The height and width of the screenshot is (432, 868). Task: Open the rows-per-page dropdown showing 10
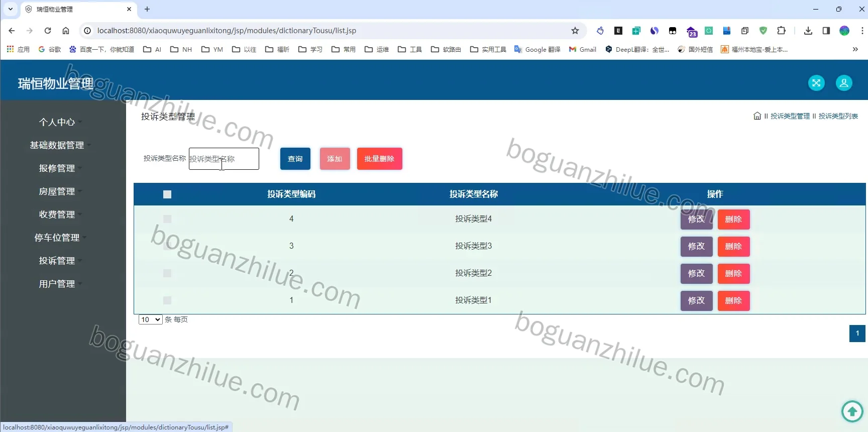pos(151,319)
